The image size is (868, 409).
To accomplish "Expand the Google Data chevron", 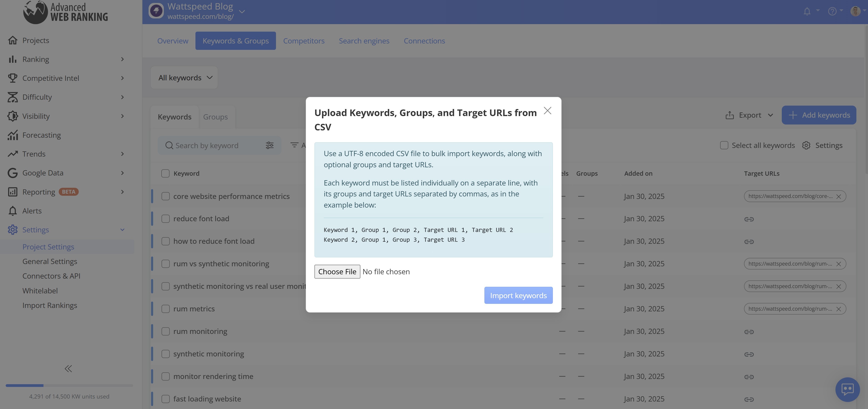I will point(122,173).
